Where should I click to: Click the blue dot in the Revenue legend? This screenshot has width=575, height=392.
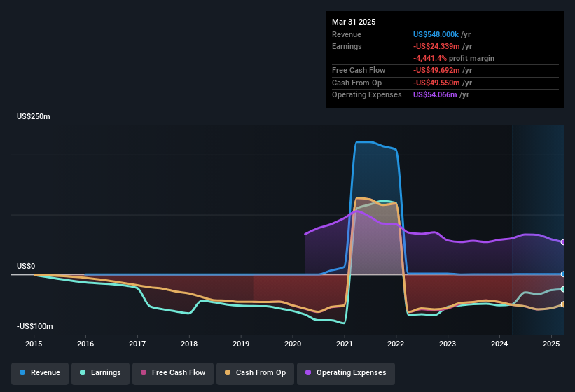point(22,372)
